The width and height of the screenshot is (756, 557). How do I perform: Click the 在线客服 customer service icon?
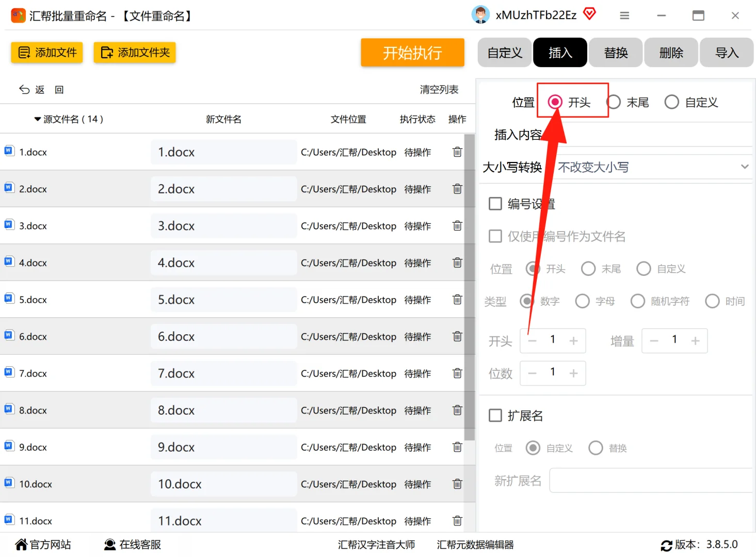[x=109, y=544]
